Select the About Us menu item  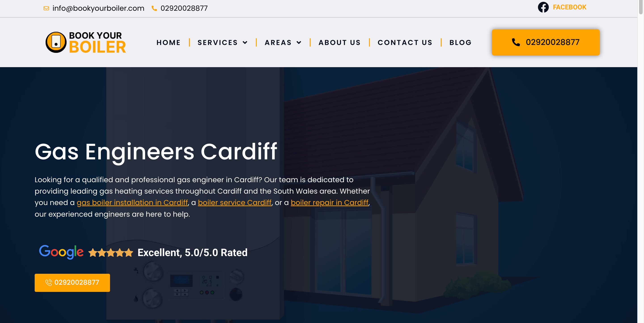click(x=340, y=42)
